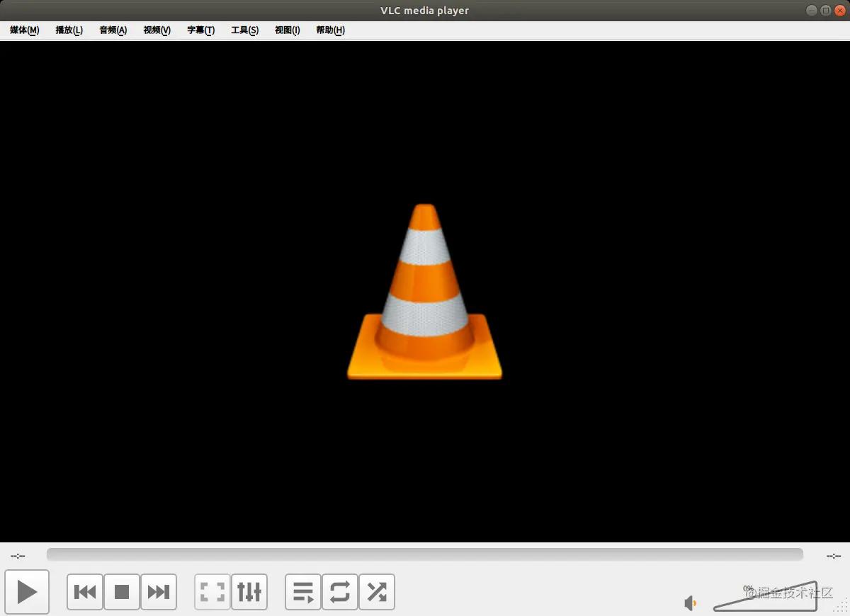Open the 播放(L) menu
Image resolution: width=850 pixels, height=616 pixels.
(69, 30)
